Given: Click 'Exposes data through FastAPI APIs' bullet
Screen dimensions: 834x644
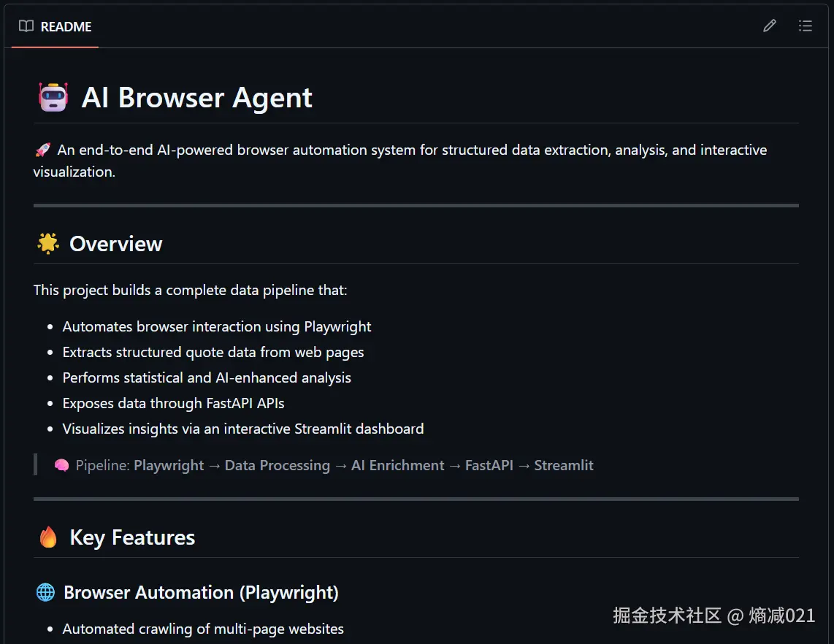Looking at the screenshot, I should tap(173, 403).
